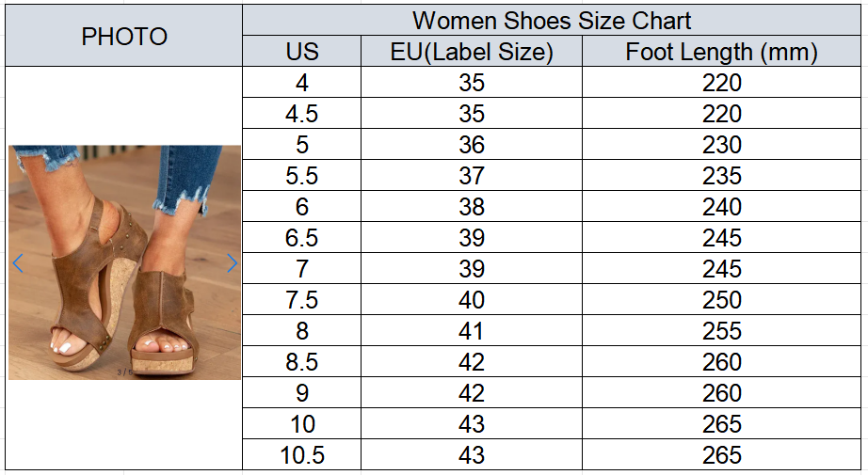The height and width of the screenshot is (475, 868).
Task: Select the EU size 36 cell
Action: pyautogui.click(x=472, y=144)
